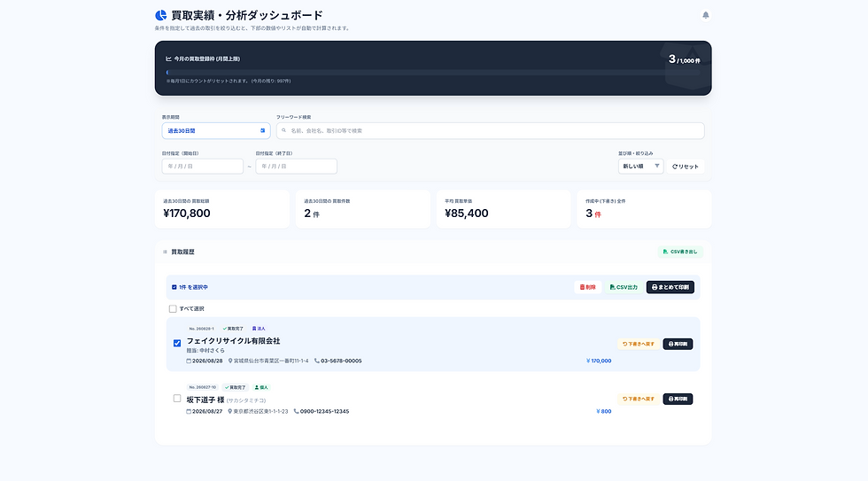Click the chart icon in monthly quota banner
The image size is (868, 481).
(x=168, y=58)
